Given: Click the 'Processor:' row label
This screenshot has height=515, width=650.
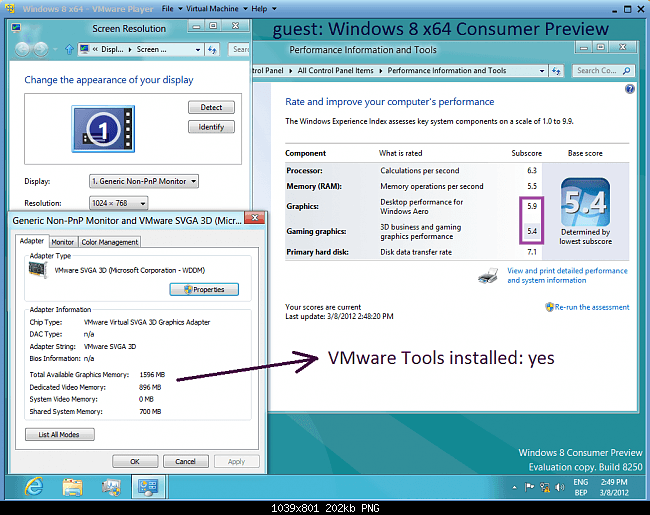Looking at the screenshot, I should click(x=304, y=171).
